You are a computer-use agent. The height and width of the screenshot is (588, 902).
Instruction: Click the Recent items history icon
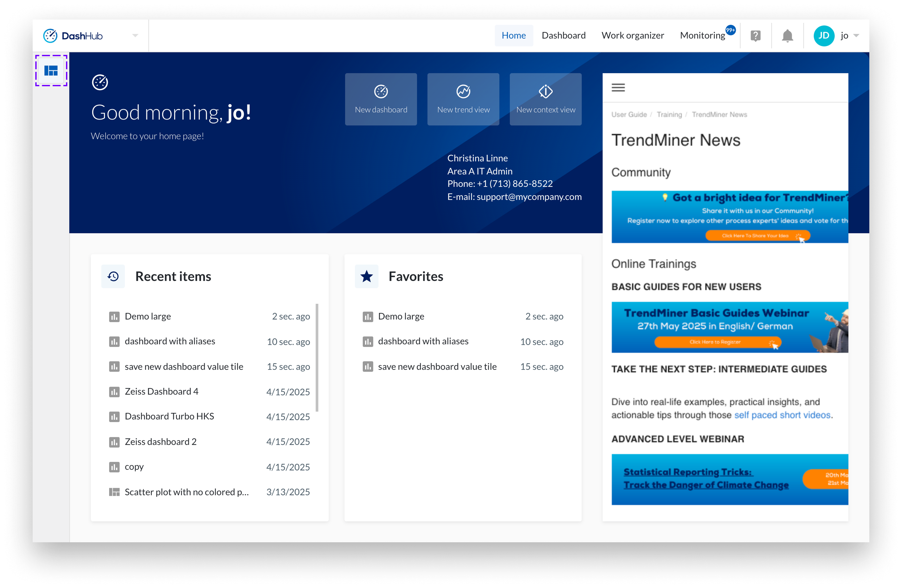point(113,276)
